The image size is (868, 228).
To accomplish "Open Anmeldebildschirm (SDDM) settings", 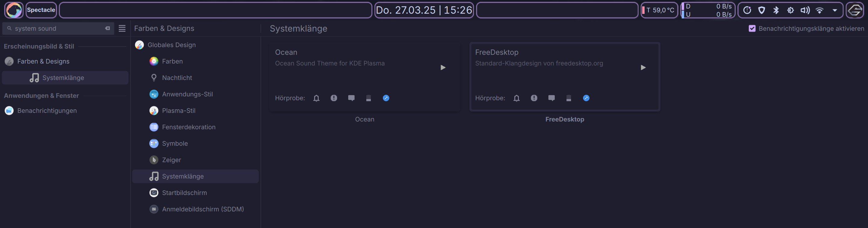I will click(x=195, y=209).
